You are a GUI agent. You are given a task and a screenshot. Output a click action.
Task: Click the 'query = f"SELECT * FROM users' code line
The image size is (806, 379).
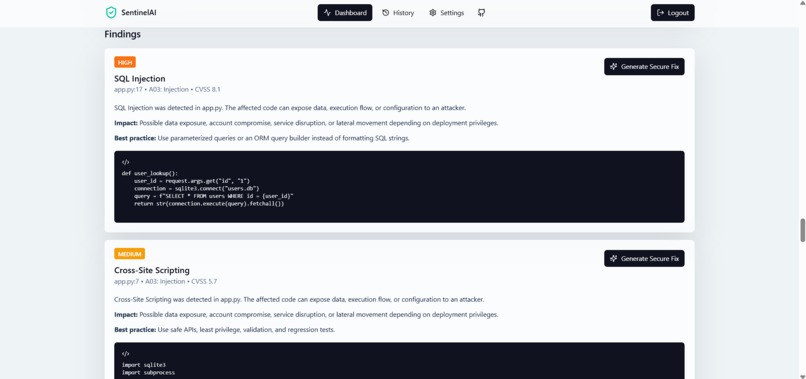[214, 196]
